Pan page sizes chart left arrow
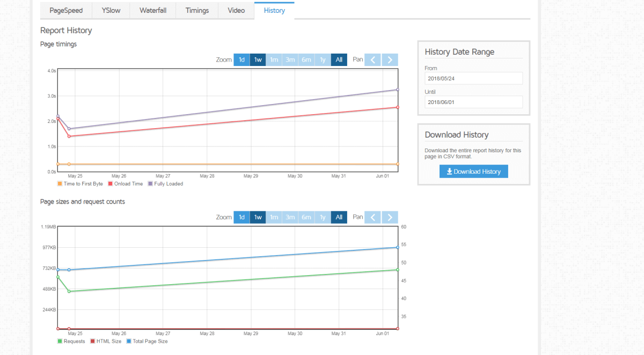The image size is (644, 355). pos(372,217)
